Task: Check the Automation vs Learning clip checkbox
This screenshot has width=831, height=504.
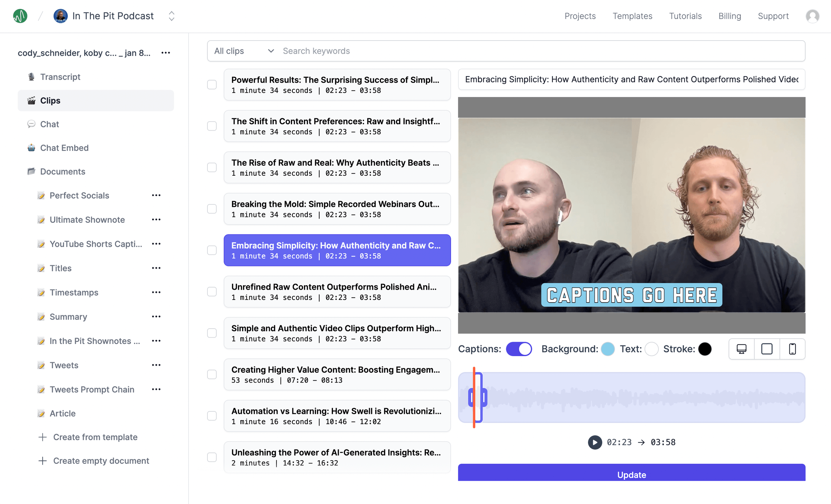Action: (x=212, y=416)
